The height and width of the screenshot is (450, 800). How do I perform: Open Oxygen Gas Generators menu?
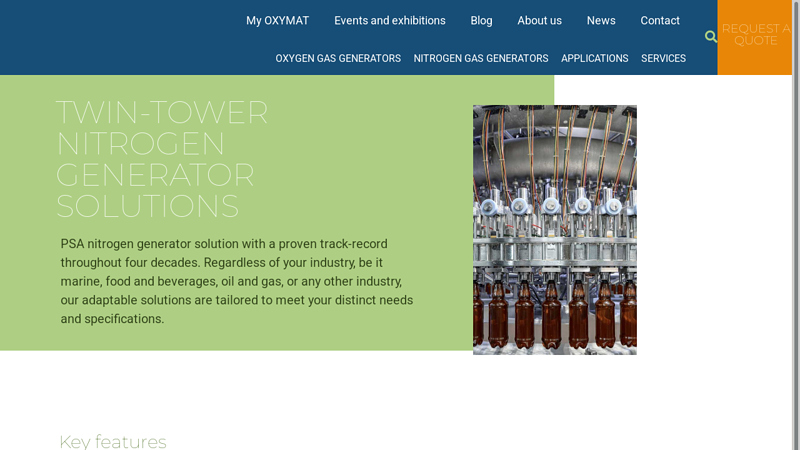[338, 59]
